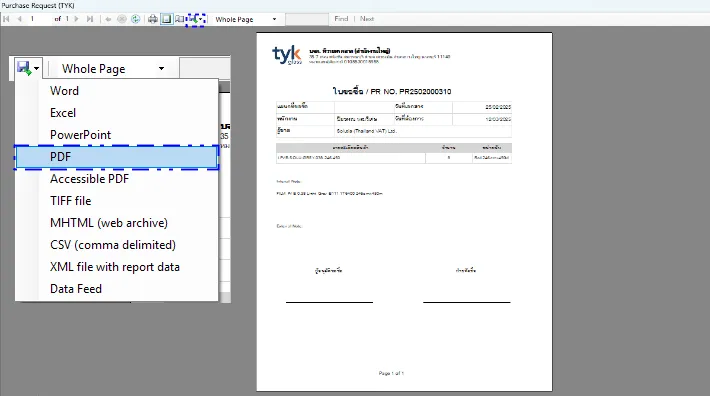Open arrow next to enlarged export icon
The width and height of the screenshot is (710, 396).
pos(37,69)
